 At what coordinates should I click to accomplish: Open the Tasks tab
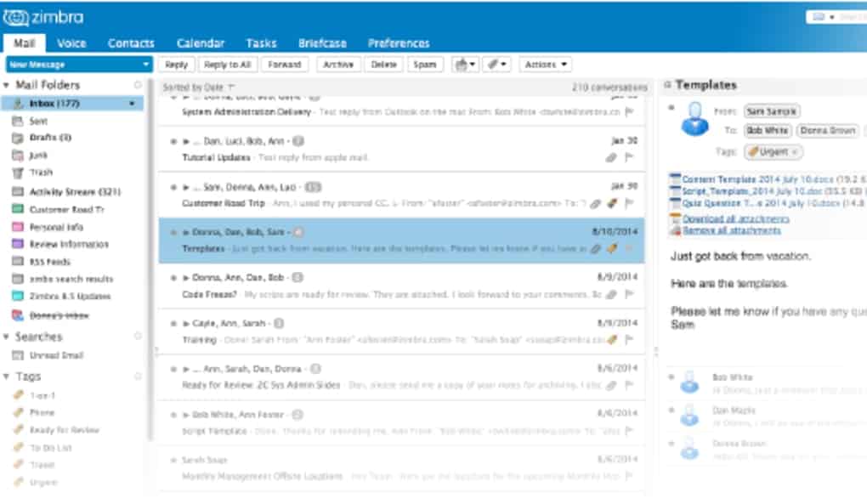pyautogui.click(x=261, y=43)
